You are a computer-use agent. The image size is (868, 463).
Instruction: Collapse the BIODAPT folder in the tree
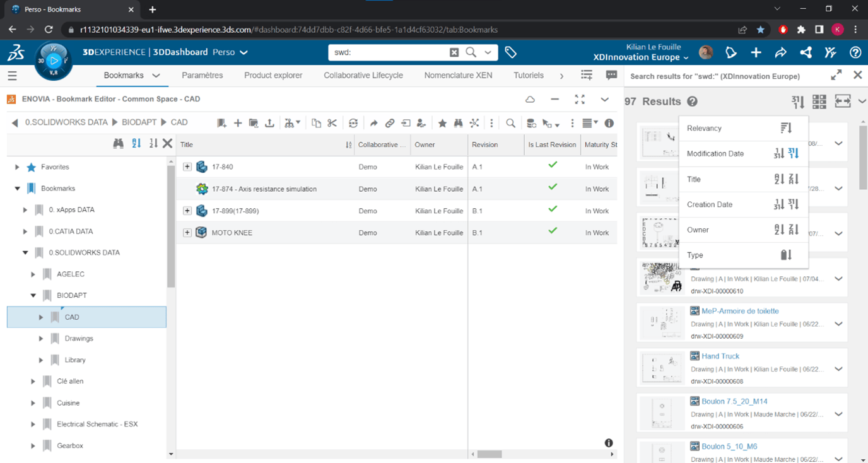pos(33,295)
